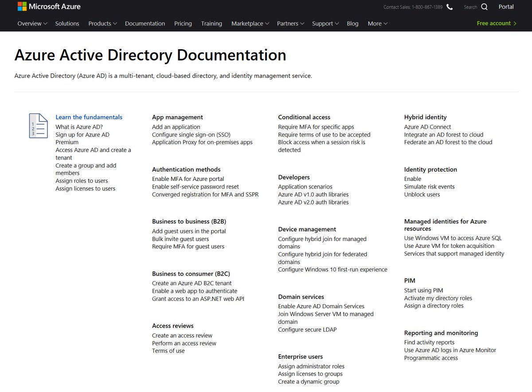The image size is (532, 392).
Task: Click the Contact Sales phone number
Action: (x=427, y=7)
